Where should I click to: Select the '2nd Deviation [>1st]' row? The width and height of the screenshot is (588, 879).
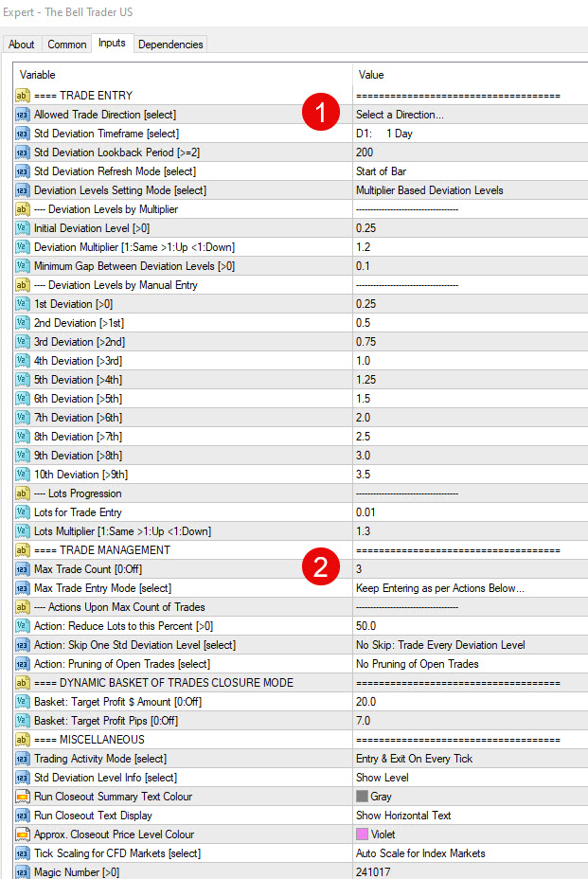tap(300, 323)
